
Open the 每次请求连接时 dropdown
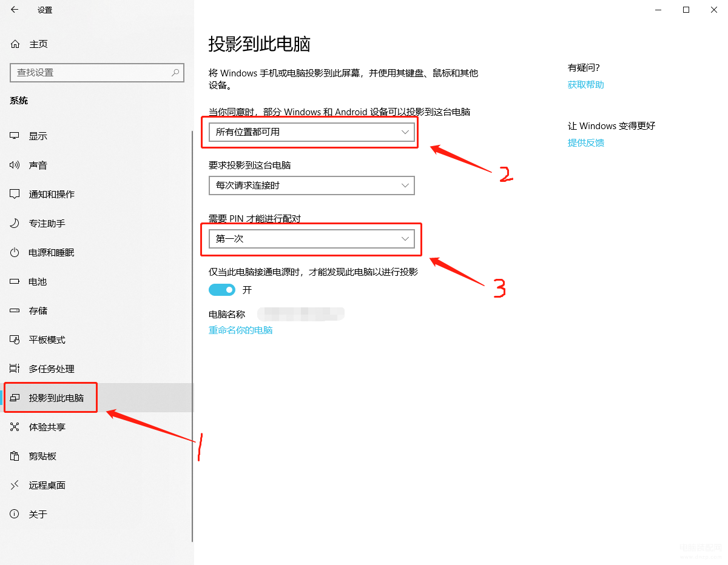[312, 186]
